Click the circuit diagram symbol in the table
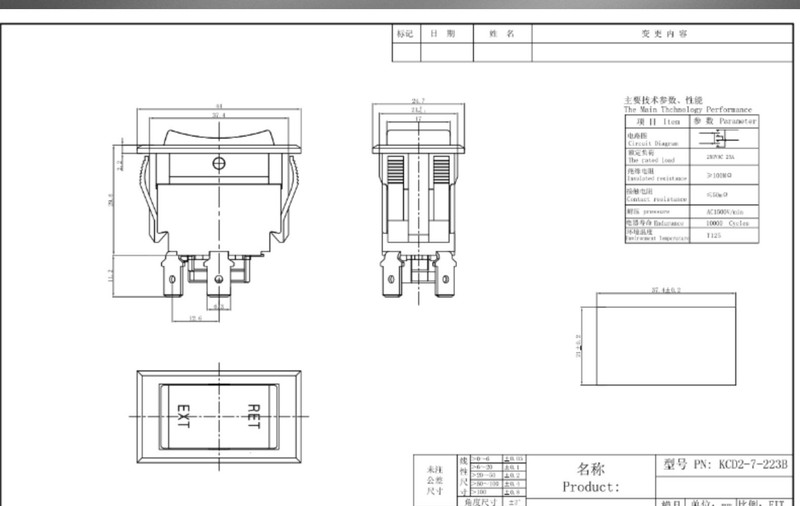This screenshot has height=506, width=800. point(718,138)
